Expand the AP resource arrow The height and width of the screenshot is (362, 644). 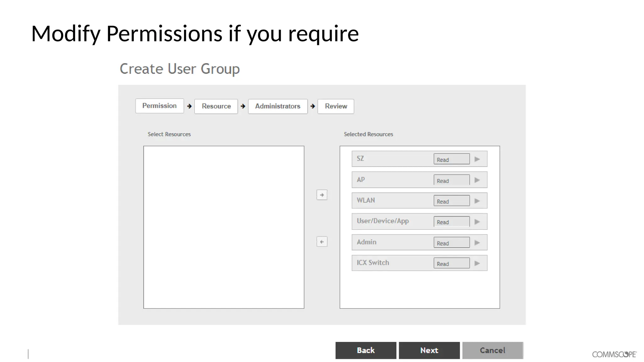(477, 180)
